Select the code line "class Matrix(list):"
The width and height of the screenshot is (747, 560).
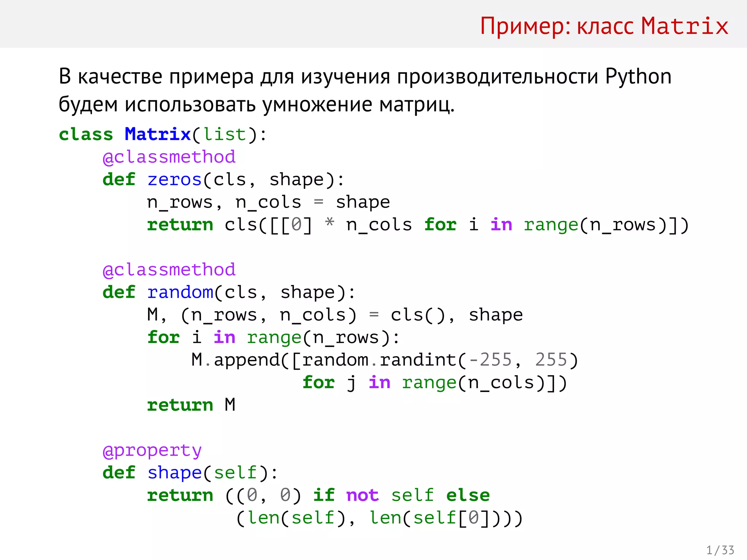pos(163,135)
